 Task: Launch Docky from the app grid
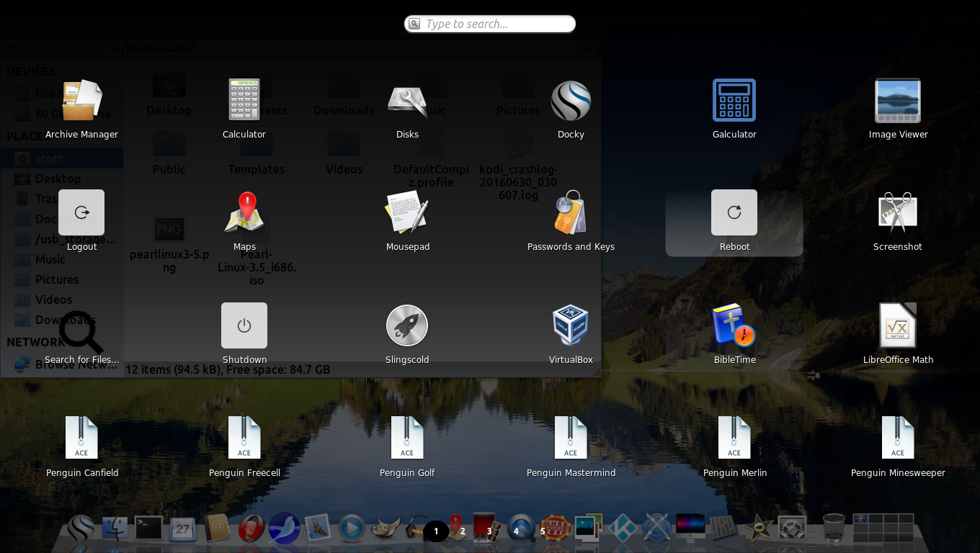coord(571,100)
